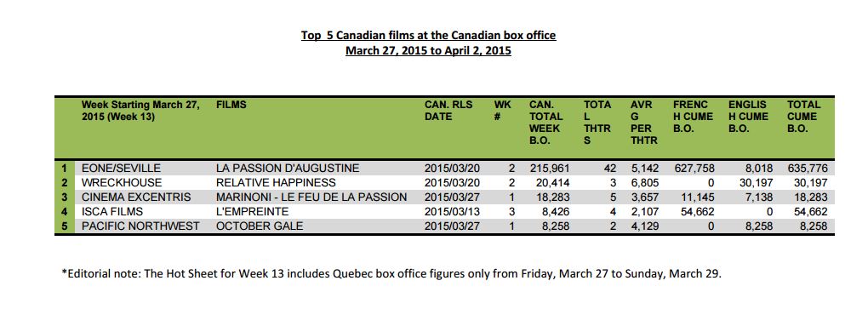
Task: Select the FILMS column header
Action: tap(231, 105)
